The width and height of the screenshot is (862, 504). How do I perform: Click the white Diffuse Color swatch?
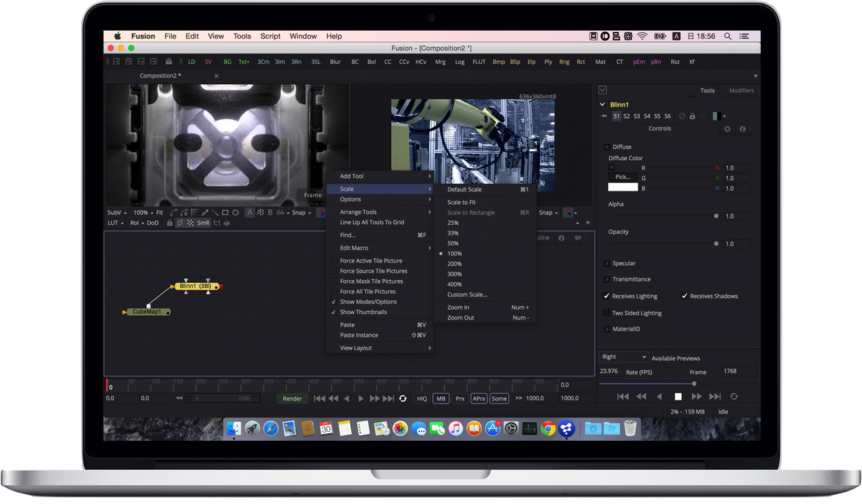(623, 188)
